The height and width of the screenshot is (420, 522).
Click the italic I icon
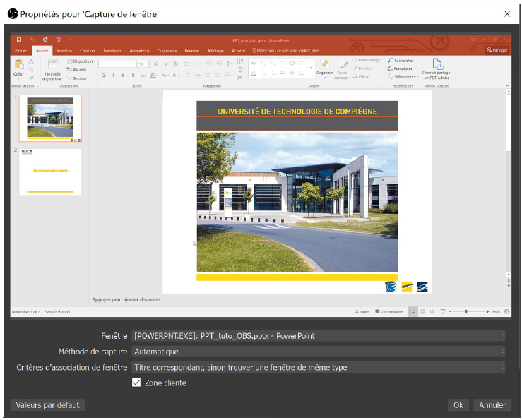coord(113,76)
